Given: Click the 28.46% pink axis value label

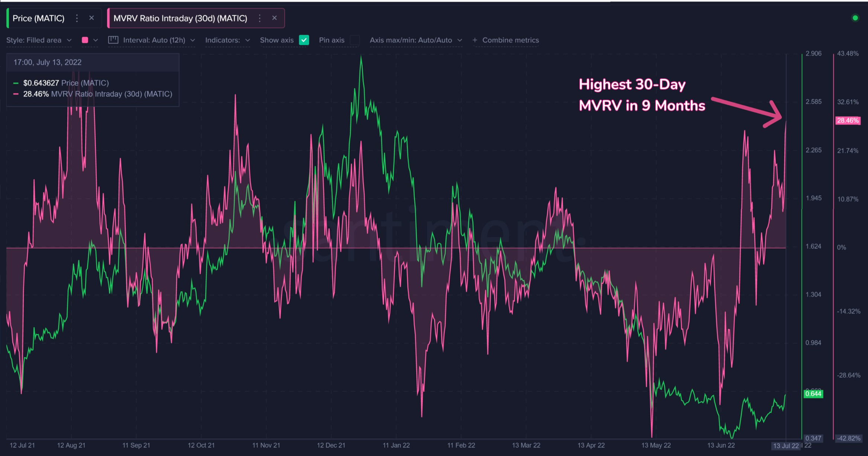Looking at the screenshot, I should tap(848, 120).
